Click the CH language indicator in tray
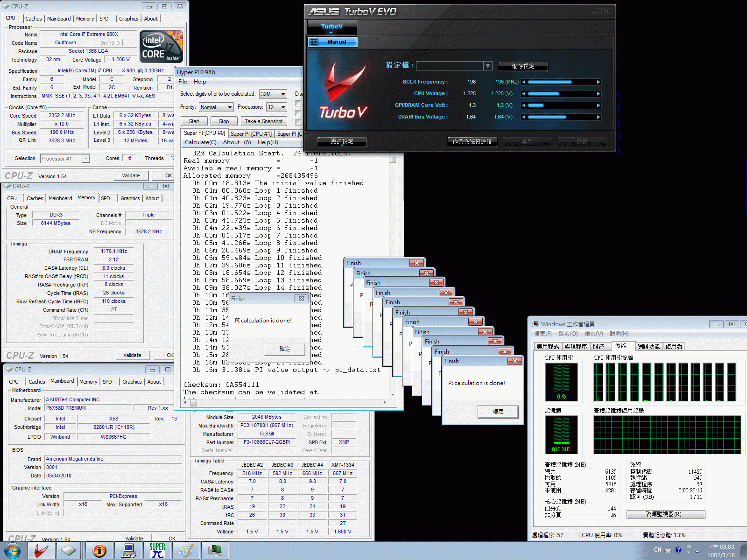The height and width of the screenshot is (560, 747). pos(657,550)
